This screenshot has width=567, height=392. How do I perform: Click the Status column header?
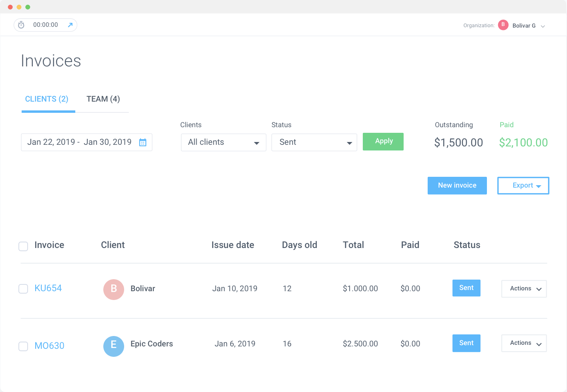tap(467, 245)
